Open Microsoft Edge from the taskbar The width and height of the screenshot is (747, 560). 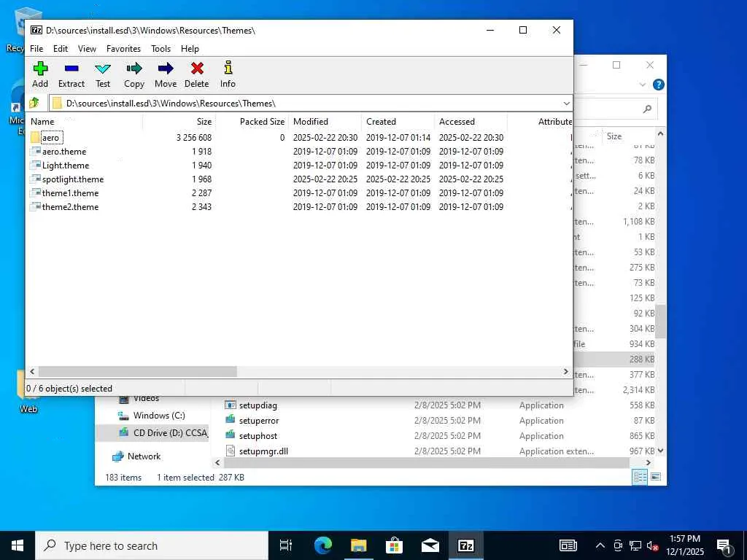click(323, 545)
